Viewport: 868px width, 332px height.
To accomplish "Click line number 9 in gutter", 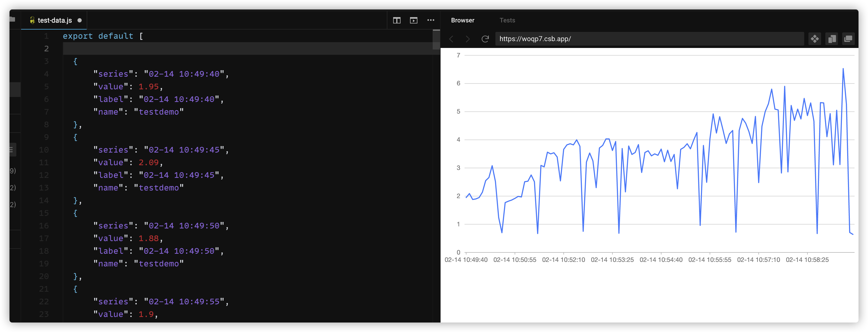I will [46, 137].
